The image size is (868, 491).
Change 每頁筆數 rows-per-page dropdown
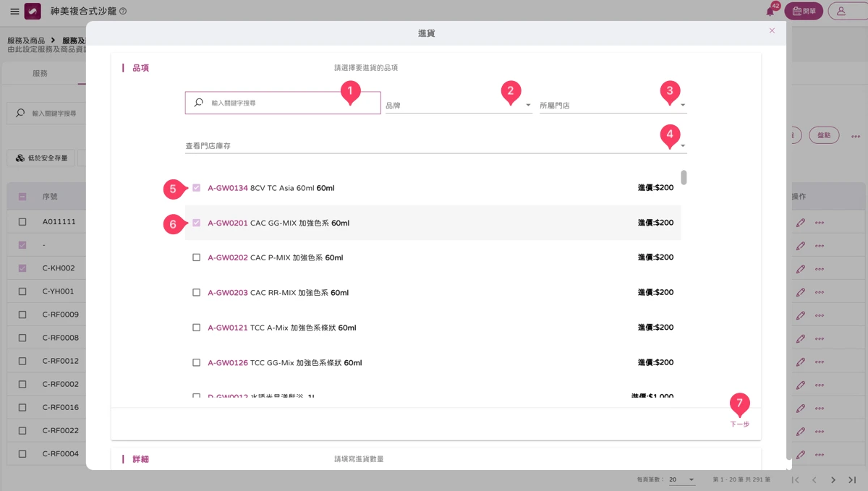681,479
